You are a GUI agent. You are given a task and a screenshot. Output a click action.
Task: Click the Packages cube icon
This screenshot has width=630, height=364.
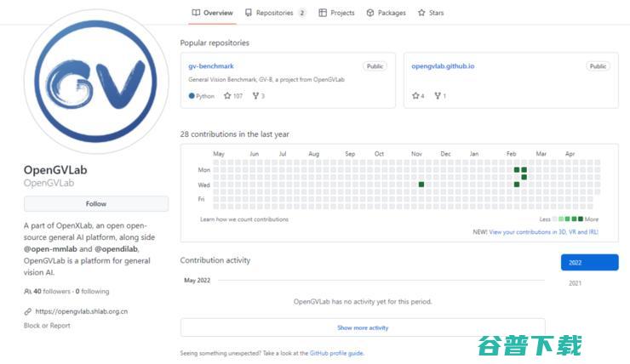pyautogui.click(x=370, y=13)
